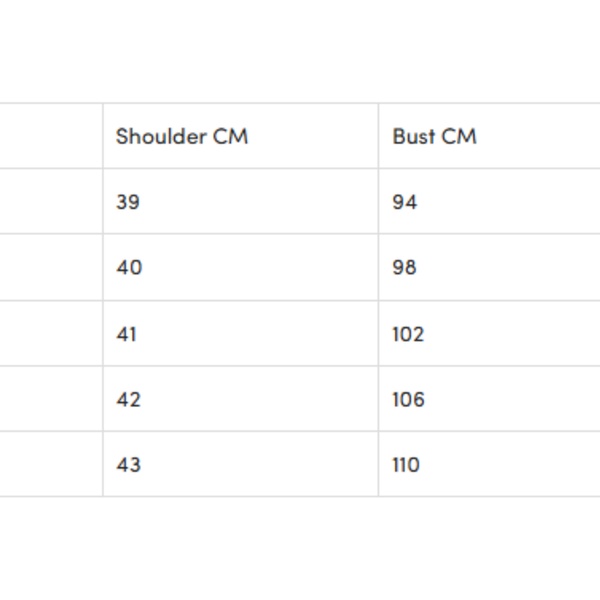Click the empty cell left of Shoulder CM header
The height and width of the screenshot is (600, 600).
(x=50, y=136)
